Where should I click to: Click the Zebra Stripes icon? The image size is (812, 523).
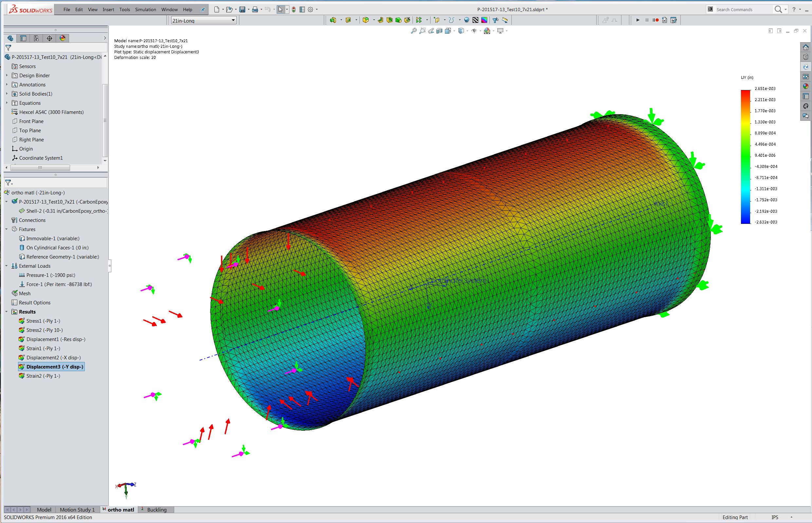(475, 20)
